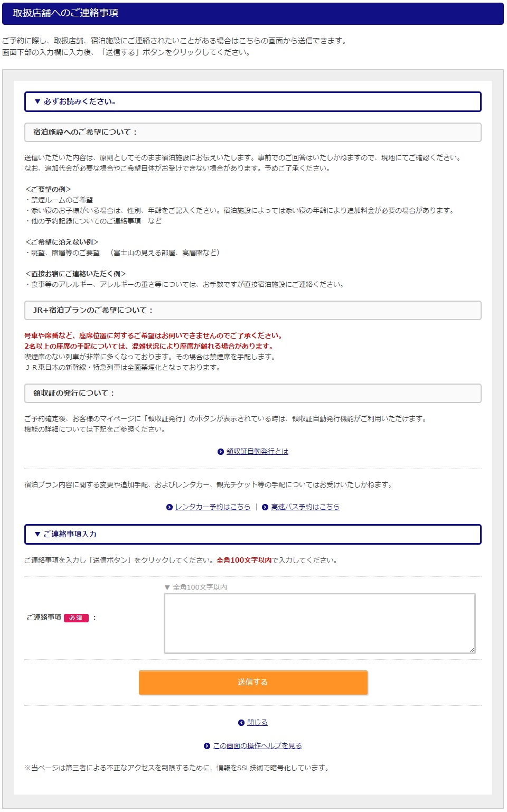Click the orange 送信する button
This screenshot has width=507, height=812.
click(x=253, y=683)
